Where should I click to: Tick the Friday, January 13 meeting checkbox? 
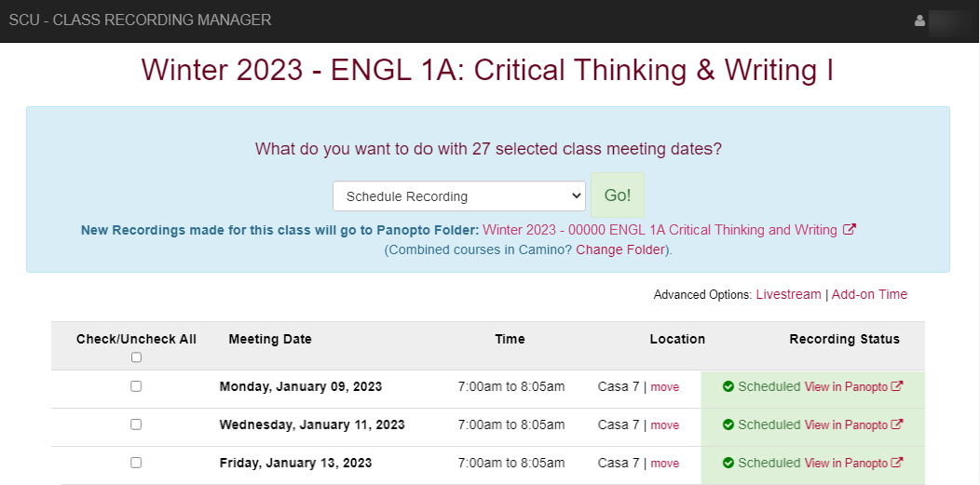coord(136,463)
